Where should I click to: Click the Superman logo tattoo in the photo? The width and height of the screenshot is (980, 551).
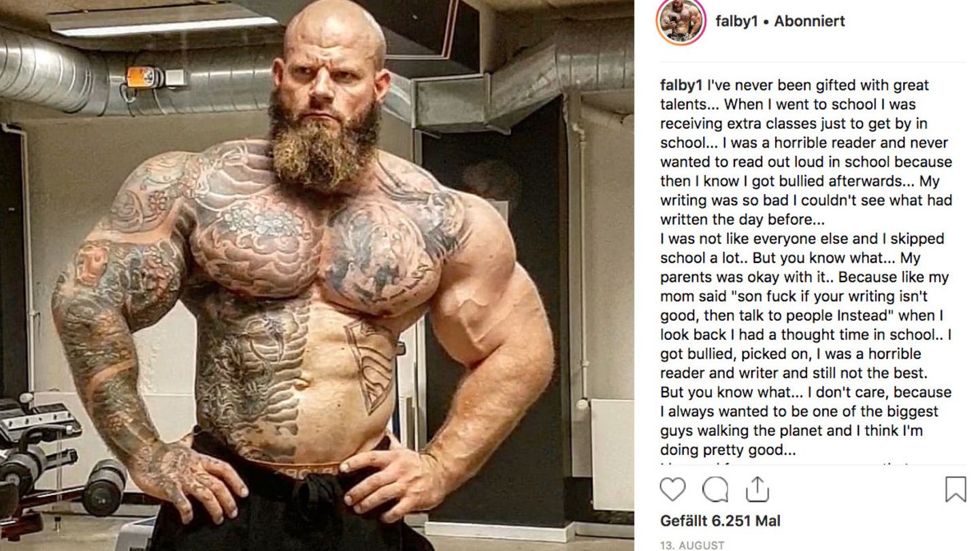point(371,364)
